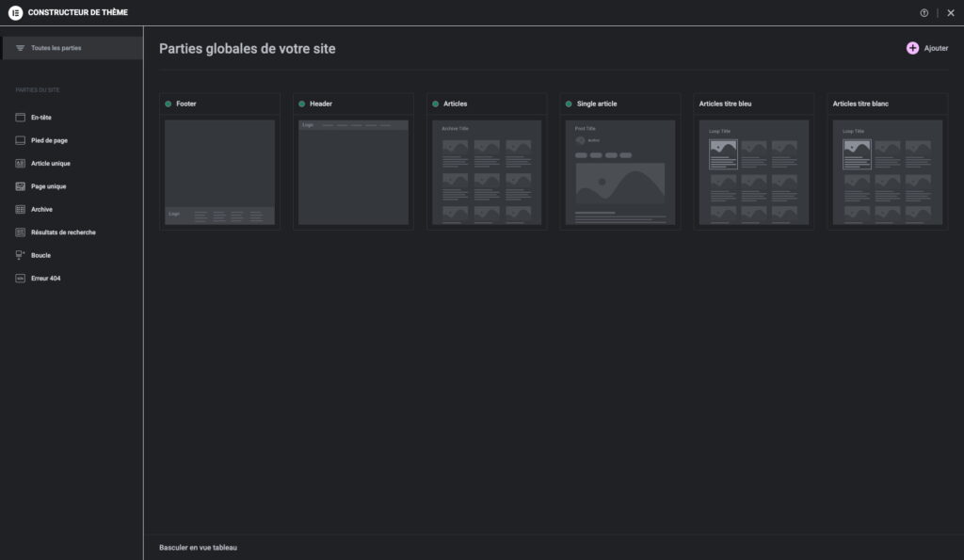Click the pink plus Ajouter icon
Viewport: 964px width, 560px height.
pos(912,48)
